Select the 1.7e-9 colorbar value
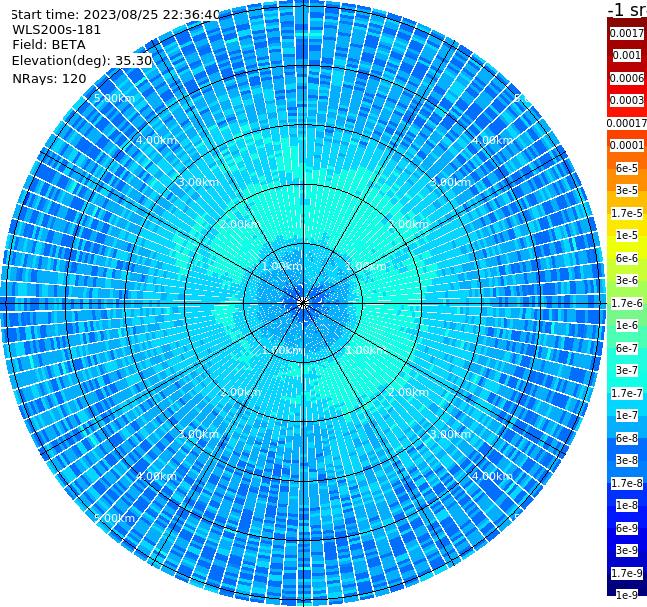The width and height of the screenshot is (647, 607). click(627, 573)
